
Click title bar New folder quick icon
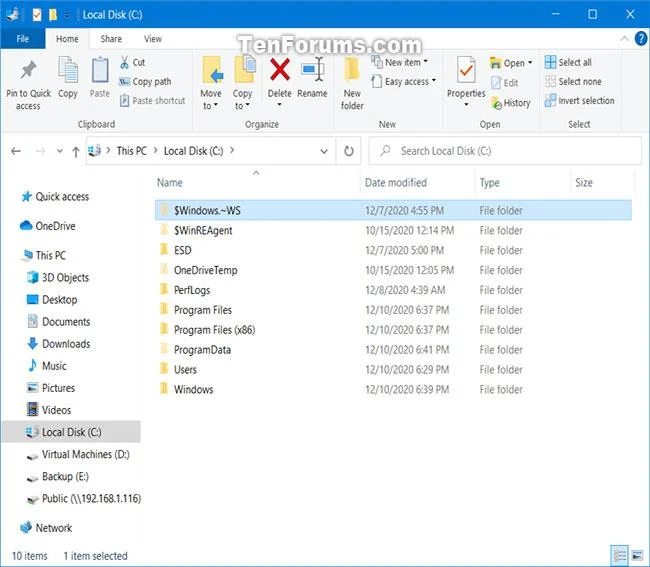[x=53, y=15]
